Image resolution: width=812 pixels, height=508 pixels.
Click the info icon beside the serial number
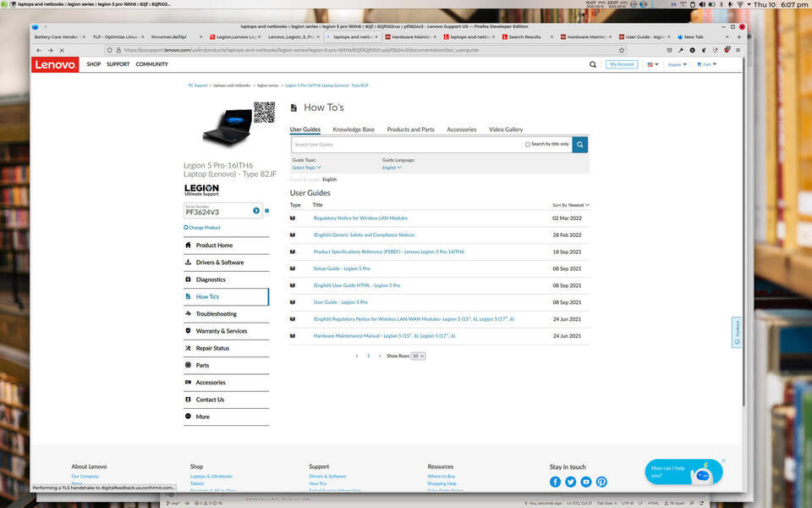266,211
